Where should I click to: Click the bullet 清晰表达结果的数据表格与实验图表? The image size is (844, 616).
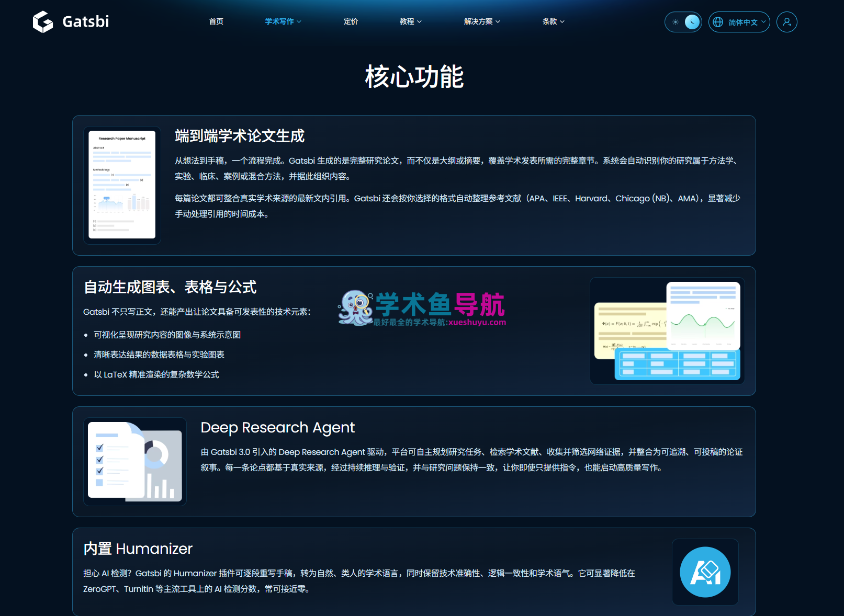click(159, 355)
